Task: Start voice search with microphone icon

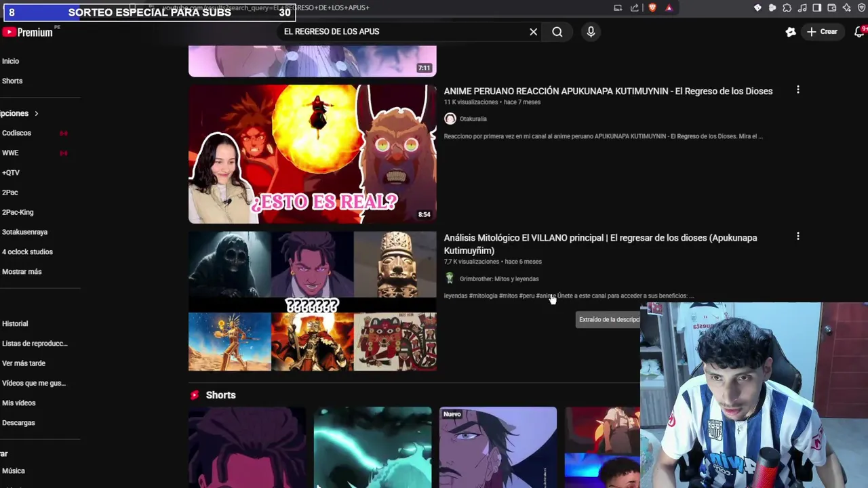Action: [x=591, y=32]
